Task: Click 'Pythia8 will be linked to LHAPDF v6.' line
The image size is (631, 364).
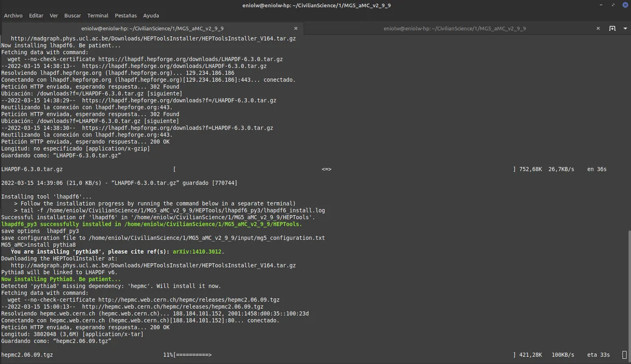Action: (59, 272)
